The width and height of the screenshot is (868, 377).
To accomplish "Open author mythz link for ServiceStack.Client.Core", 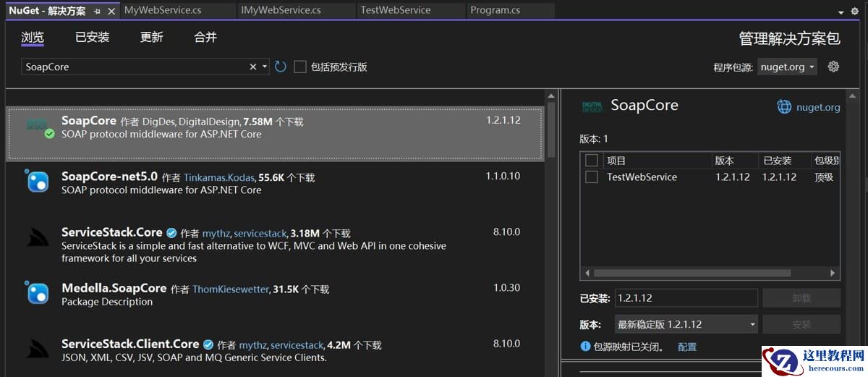I will 252,345.
